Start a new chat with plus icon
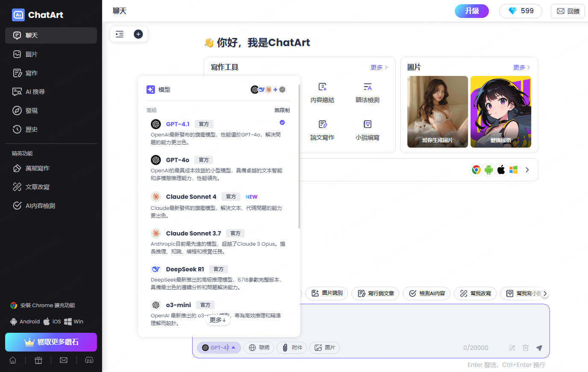Screen dimensions: 588x372 pos(138,34)
